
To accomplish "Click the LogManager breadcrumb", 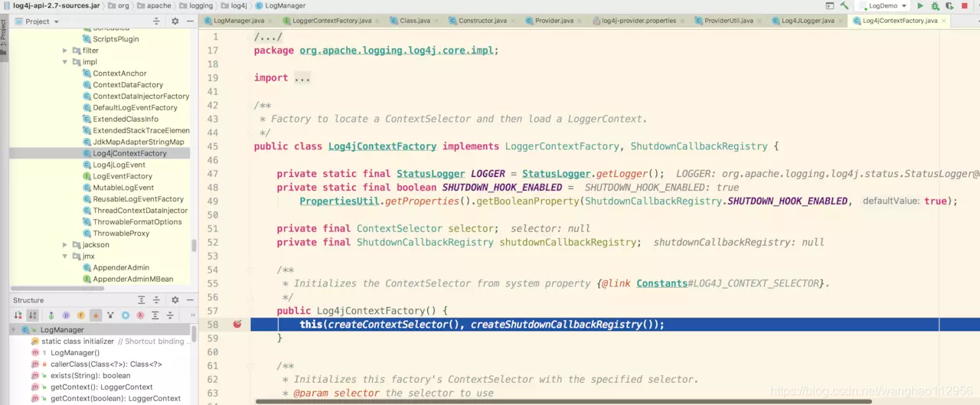I will (281, 5).
